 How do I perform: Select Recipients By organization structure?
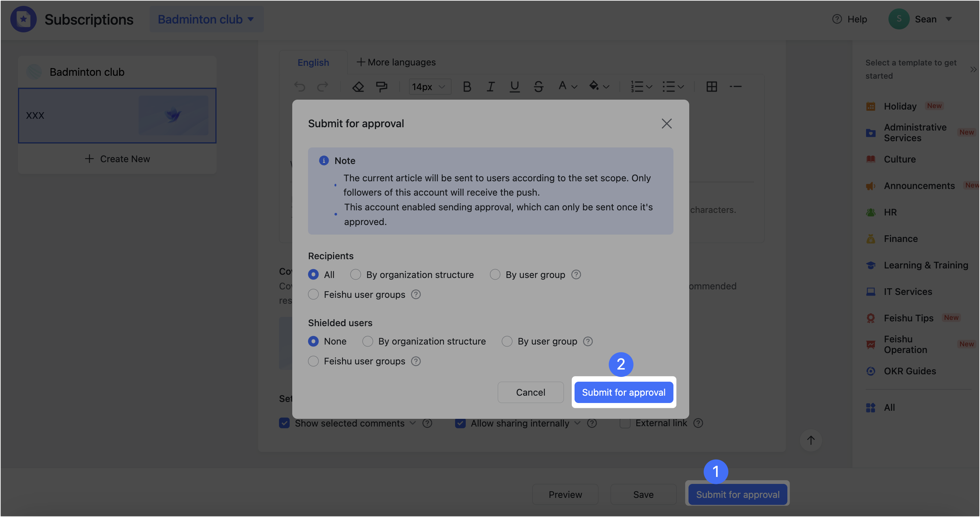click(x=355, y=274)
